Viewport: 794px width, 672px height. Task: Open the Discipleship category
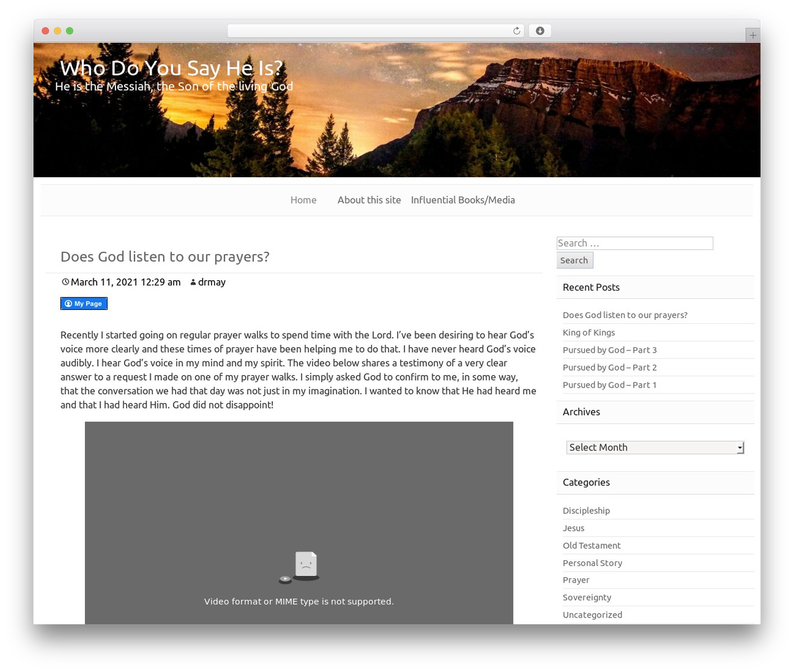pos(586,511)
